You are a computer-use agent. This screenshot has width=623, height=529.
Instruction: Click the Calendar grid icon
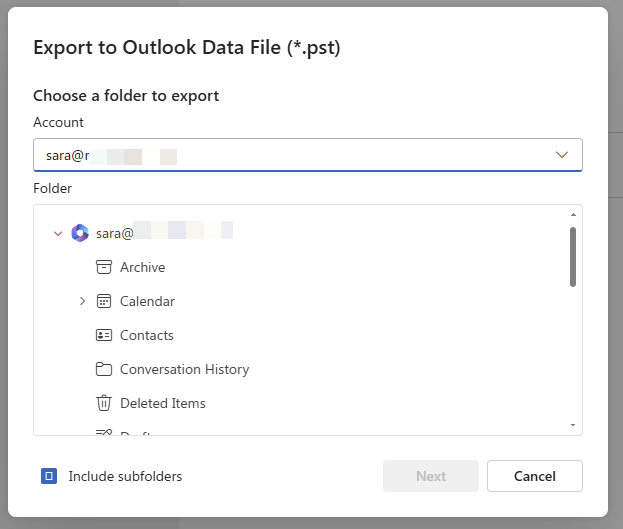tap(103, 301)
